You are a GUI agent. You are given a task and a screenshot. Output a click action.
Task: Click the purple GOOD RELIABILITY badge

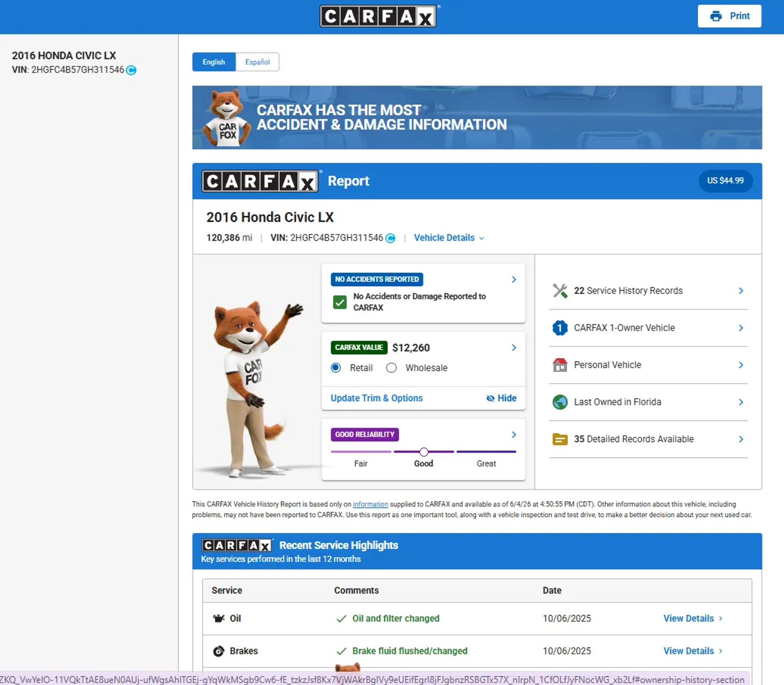pos(365,434)
